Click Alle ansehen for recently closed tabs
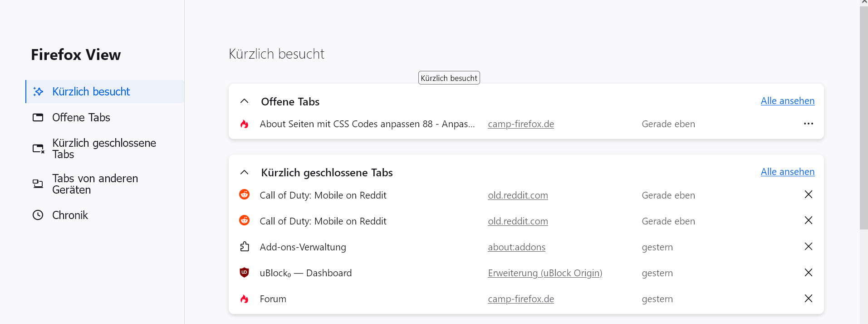The height and width of the screenshot is (324, 868). (787, 172)
